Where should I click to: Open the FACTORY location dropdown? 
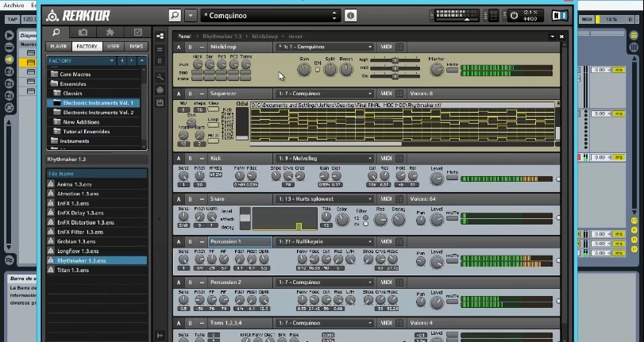pyautogui.click(x=81, y=61)
